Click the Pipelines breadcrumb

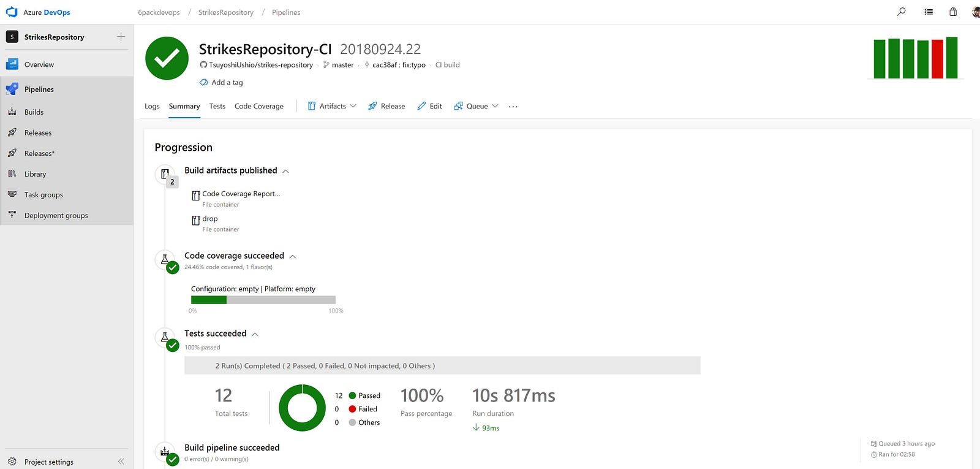286,12
